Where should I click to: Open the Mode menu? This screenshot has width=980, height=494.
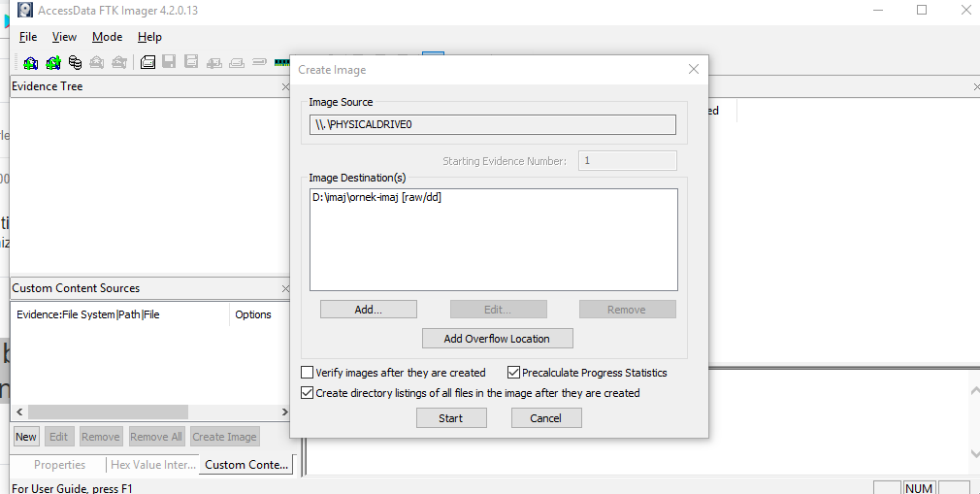(x=107, y=37)
